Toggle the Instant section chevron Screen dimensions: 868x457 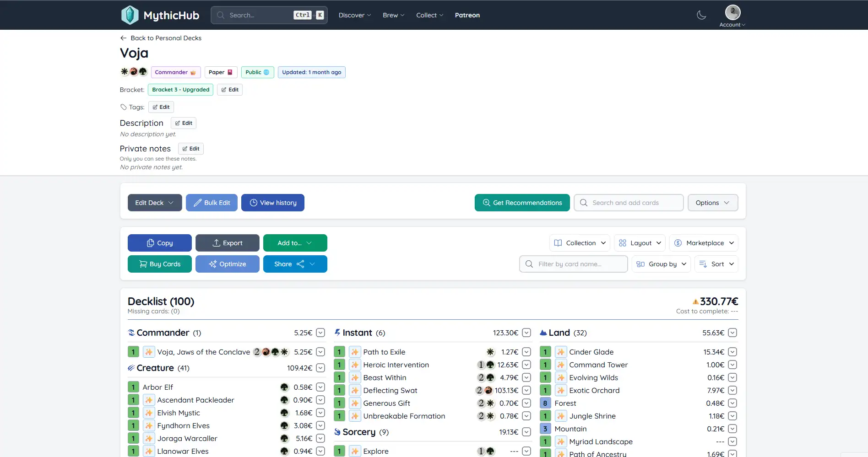pos(526,333)
